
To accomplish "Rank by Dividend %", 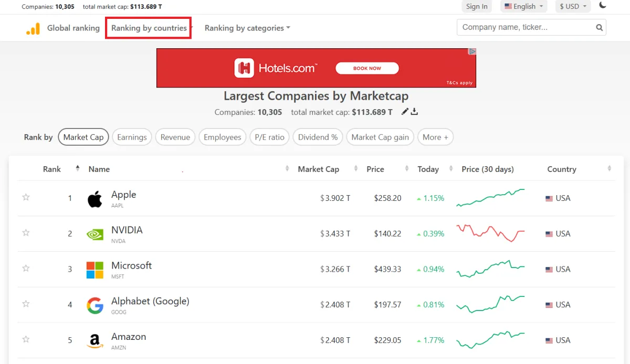I will point(318,137).
